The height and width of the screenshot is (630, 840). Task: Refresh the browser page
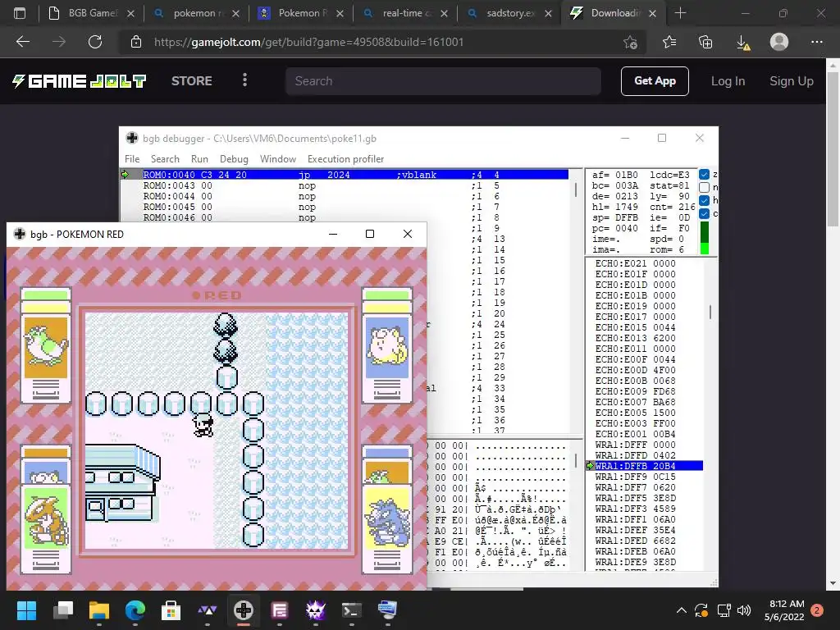(95, 42)
